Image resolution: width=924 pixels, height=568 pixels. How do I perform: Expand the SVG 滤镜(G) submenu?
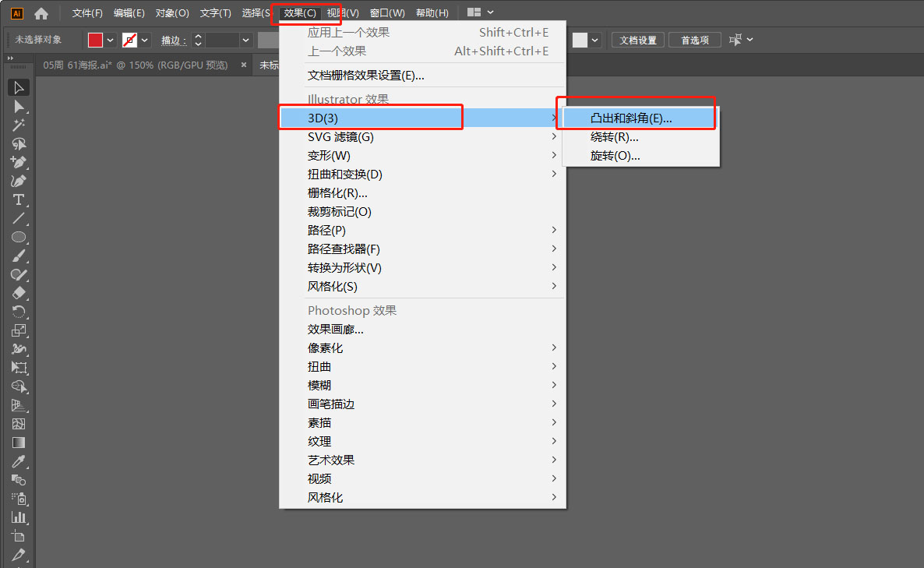point(422,136)
